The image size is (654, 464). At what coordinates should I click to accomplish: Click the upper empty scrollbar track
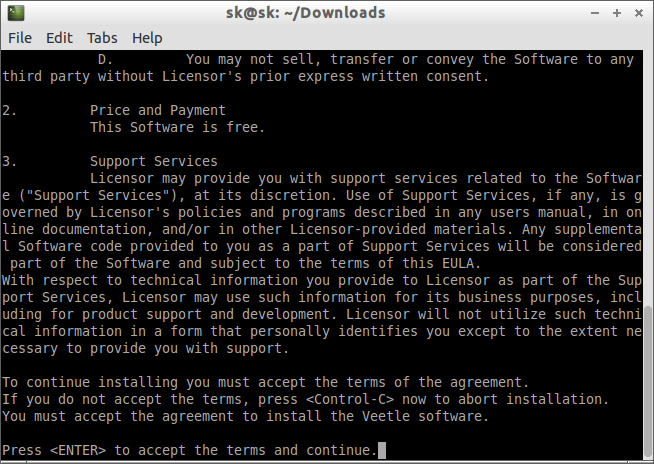(648, 177)
